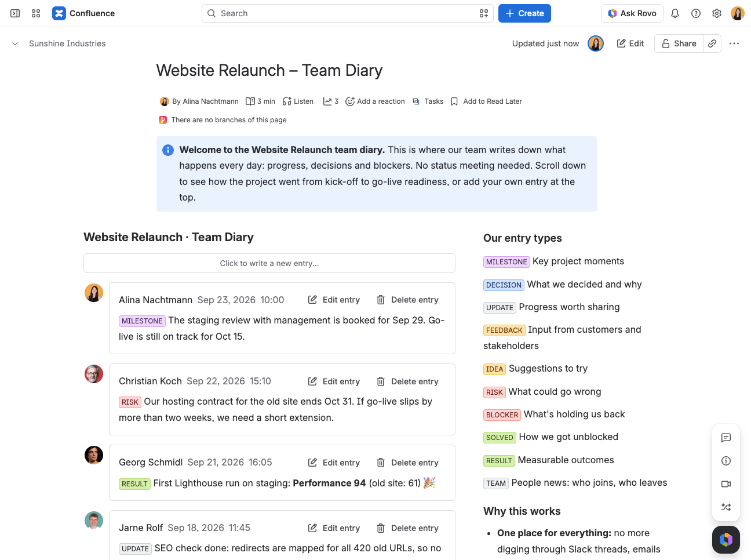Viewport: 751px width, 560px height.
Task: Open the branches notice for this page
Action: [x=223, y=120]
